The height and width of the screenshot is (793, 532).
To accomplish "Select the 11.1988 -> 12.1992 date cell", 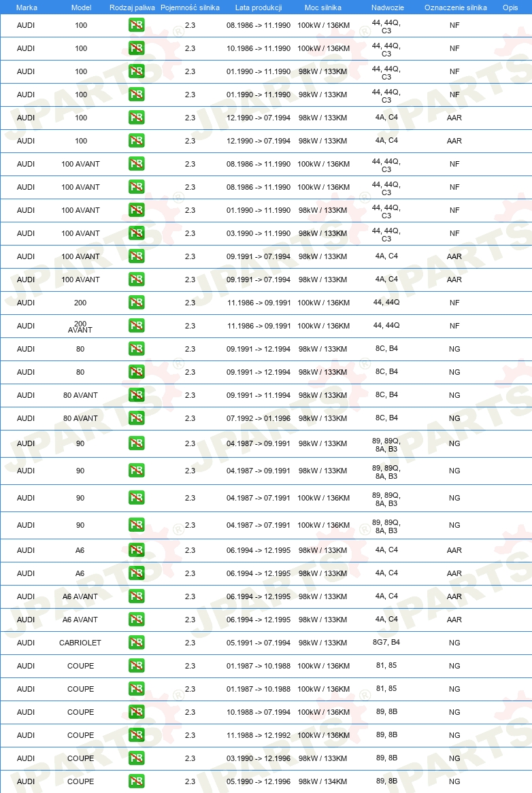I will point(259,735).
